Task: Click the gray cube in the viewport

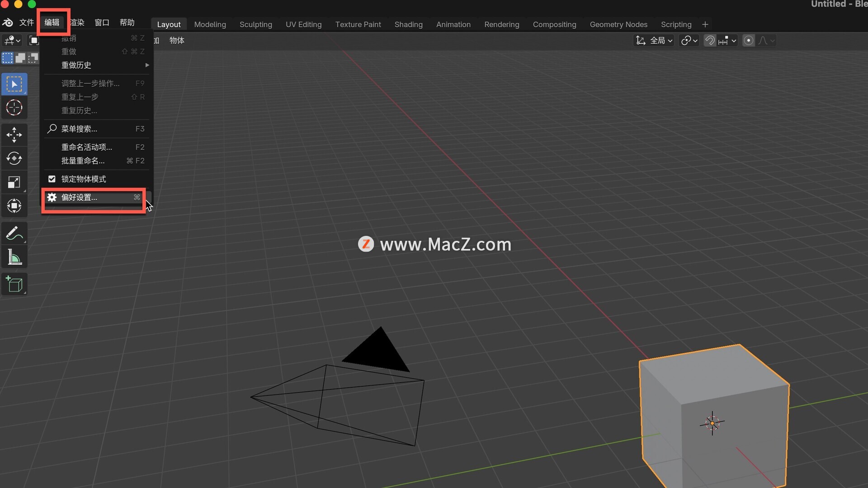Action: pos(713,416)
